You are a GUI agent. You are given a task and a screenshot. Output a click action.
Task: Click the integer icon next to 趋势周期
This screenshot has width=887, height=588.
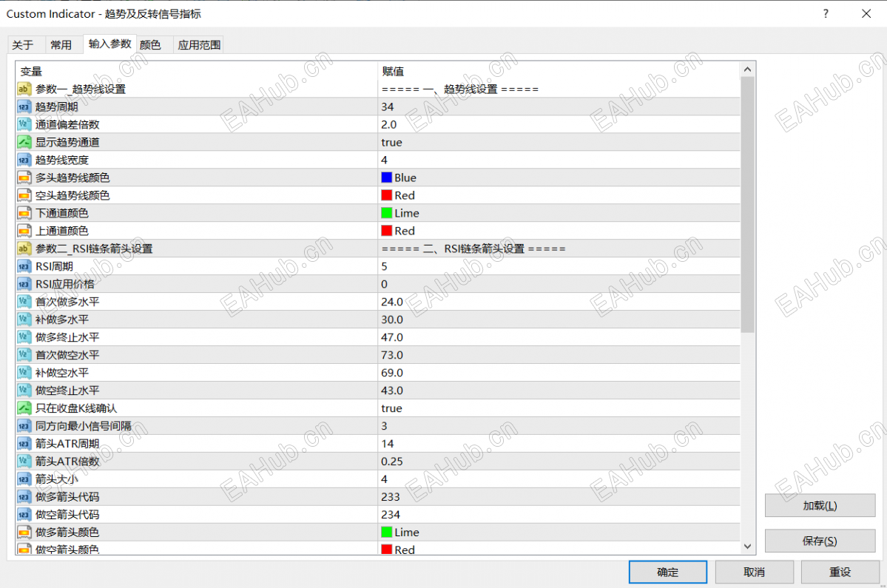24,107
